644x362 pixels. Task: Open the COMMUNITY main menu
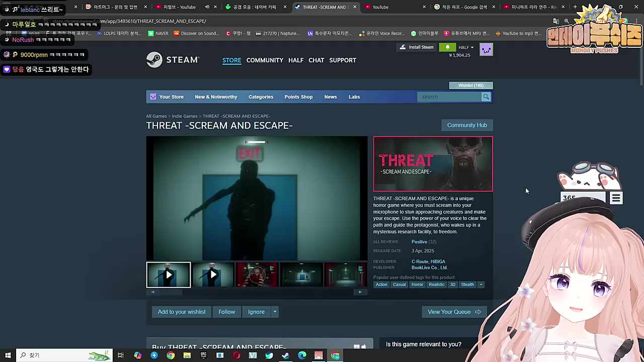[265, 60]
